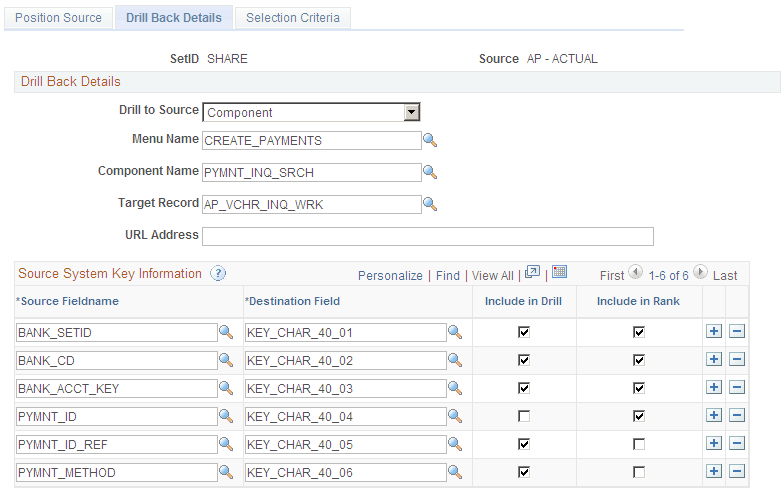The width and height of the screenshot is (784, 495).
Task: Uncheck Include in Drill for BANK_CD
Action: click(x=524, y=360)
